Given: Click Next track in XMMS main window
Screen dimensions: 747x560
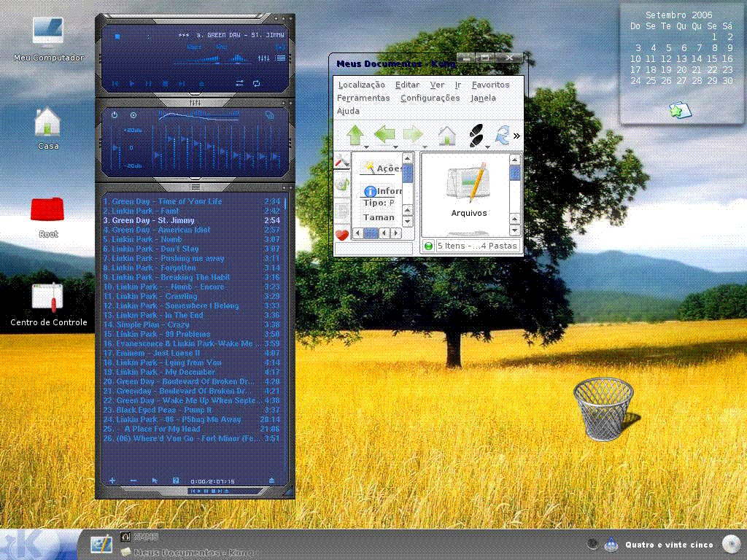Looking at the screenshot, I should coord(182,83).
